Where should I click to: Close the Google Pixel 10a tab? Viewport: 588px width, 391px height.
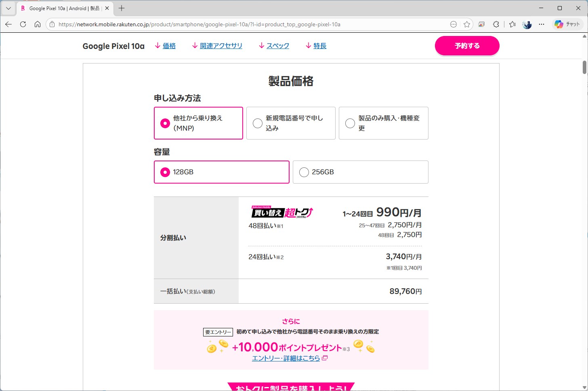pos(107,8)
